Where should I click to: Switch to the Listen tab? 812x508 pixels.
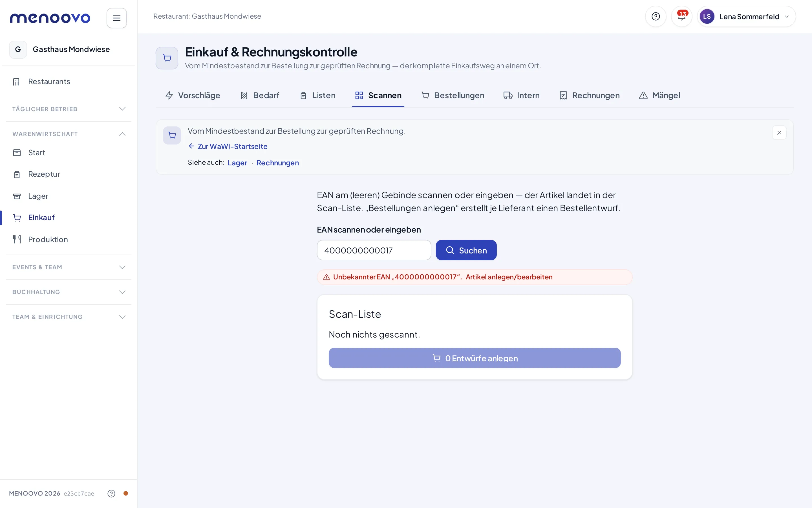[x=317, y=95]
